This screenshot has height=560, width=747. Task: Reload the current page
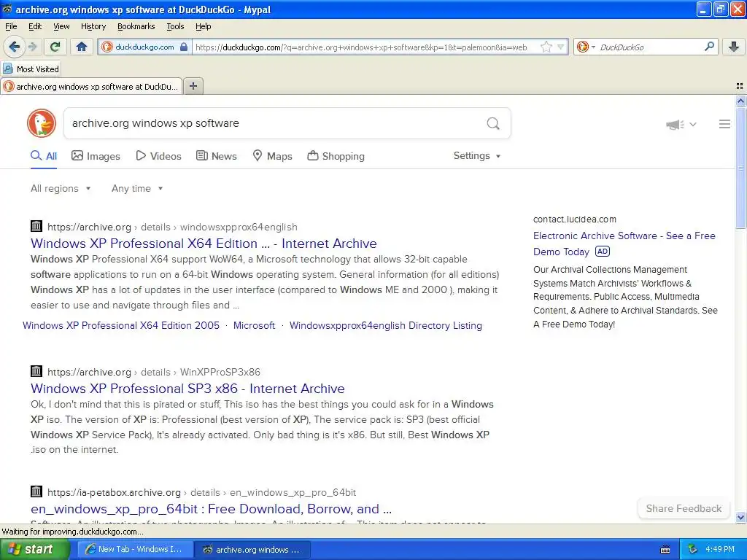55,47
